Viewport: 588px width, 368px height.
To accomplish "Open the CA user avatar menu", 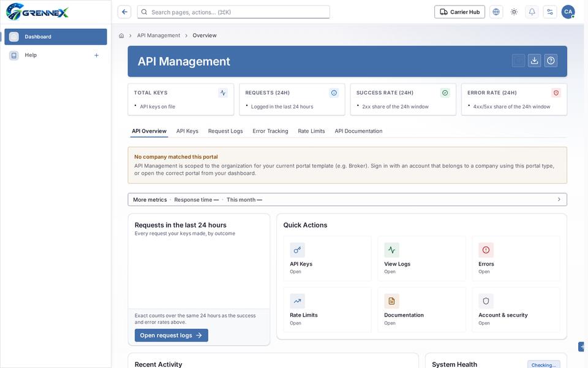I will [x=568, y=12].
